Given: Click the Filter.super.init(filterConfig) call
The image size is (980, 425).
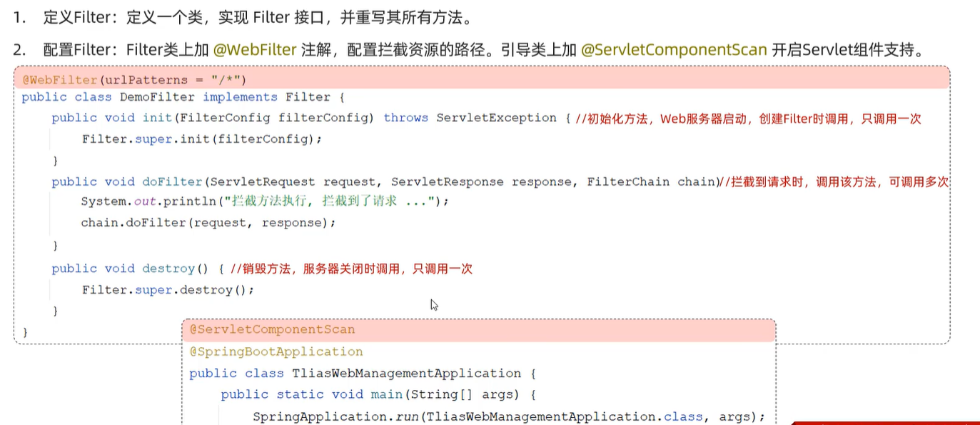Looking at the screenshot, I should click(202, 139).
